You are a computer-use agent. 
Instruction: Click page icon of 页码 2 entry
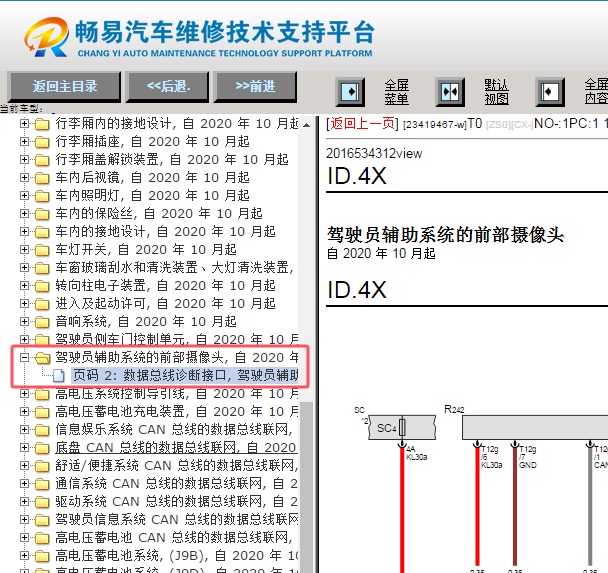click(x=59, y=375)
